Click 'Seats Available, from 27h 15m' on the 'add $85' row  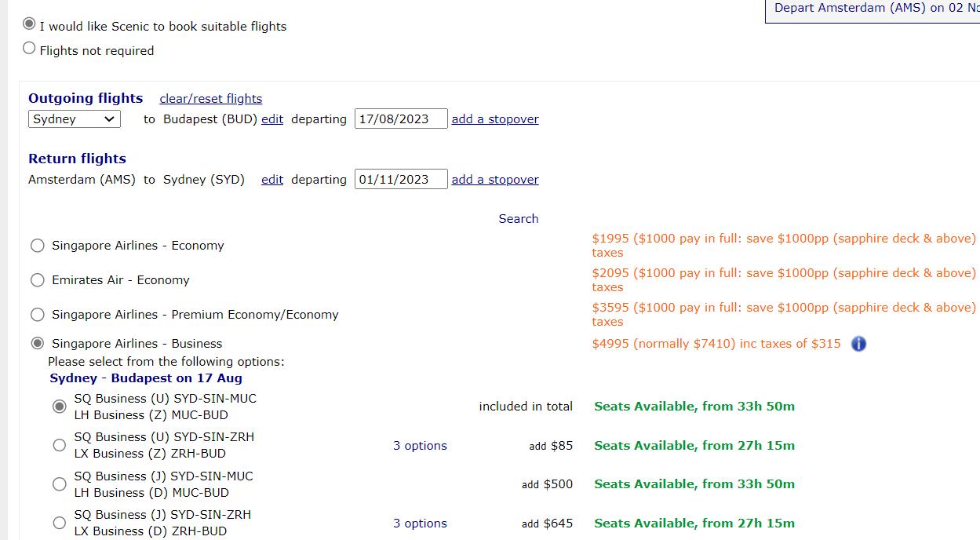[x=694, y=446]
